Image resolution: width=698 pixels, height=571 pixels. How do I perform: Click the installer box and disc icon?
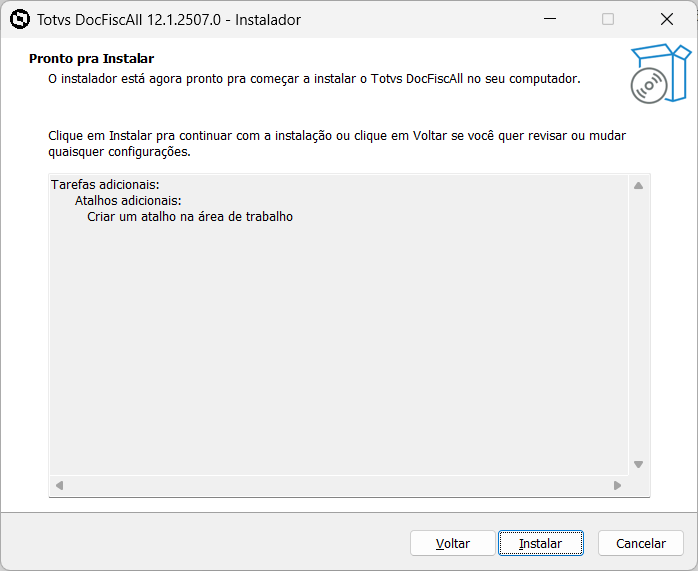tap(661, 73)
